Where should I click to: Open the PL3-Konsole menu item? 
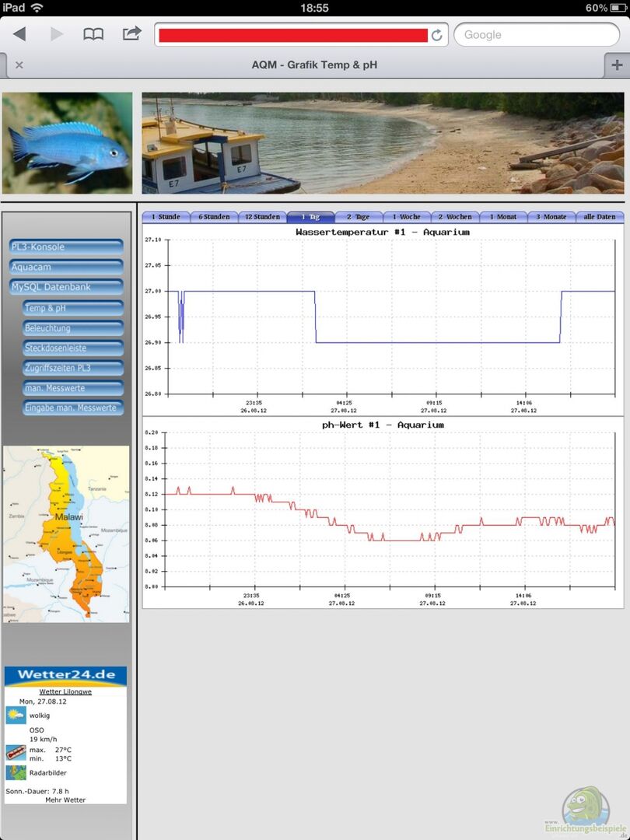click(66, 247)
